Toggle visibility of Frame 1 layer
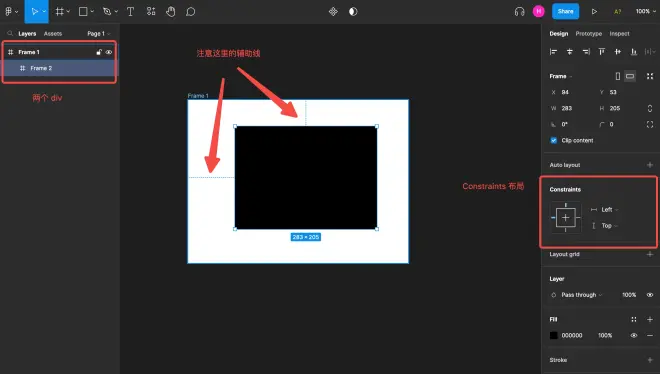The image size is (660, 374). 109,52
